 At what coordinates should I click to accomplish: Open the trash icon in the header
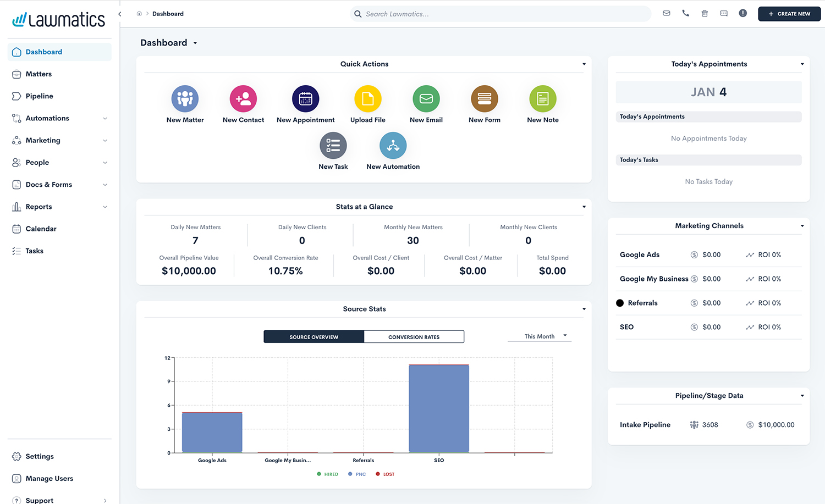tap(705, 13)
